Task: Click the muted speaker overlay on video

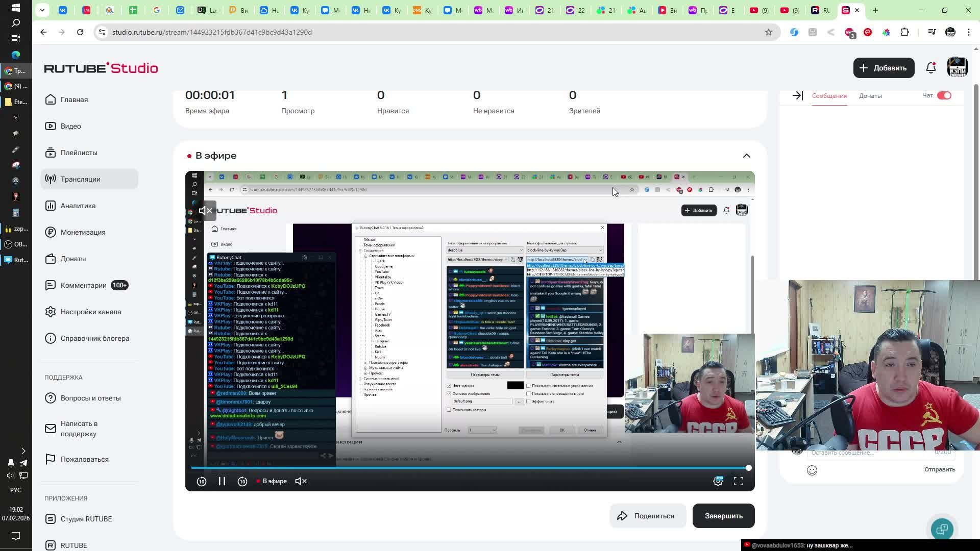Action: coord(205,210)
